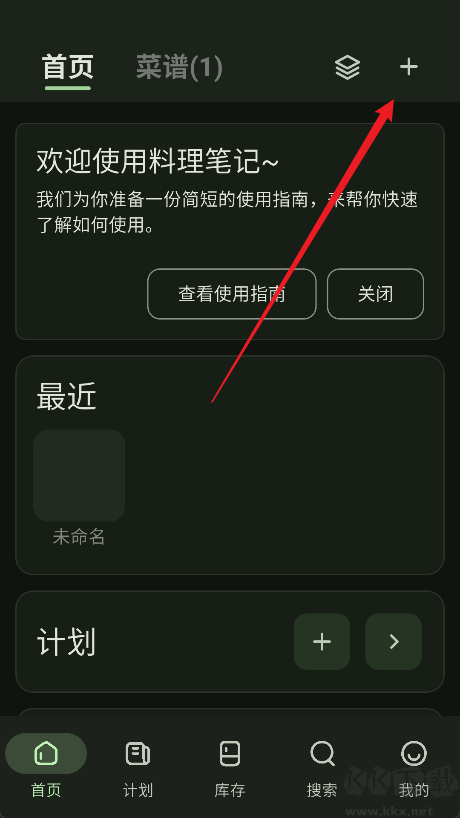Viewport: 460px width, 818px height.
Task: Click the welcome guide description text
Action: coord(227,212)
